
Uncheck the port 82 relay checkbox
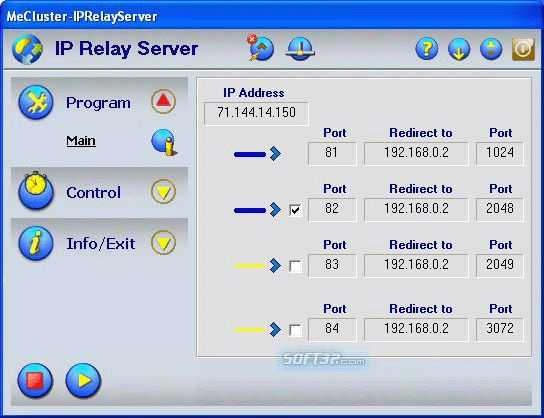click(295, 210)
